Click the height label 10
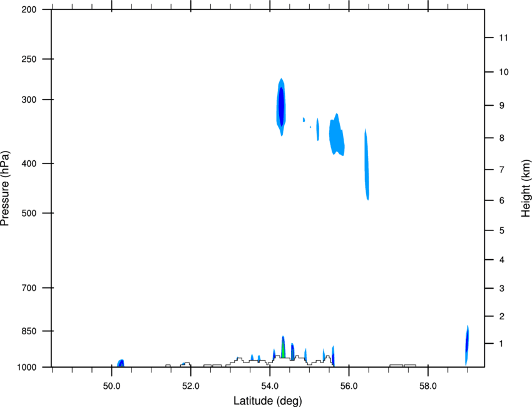The height and width of the screenshot is (407, 532). point(504,72)
